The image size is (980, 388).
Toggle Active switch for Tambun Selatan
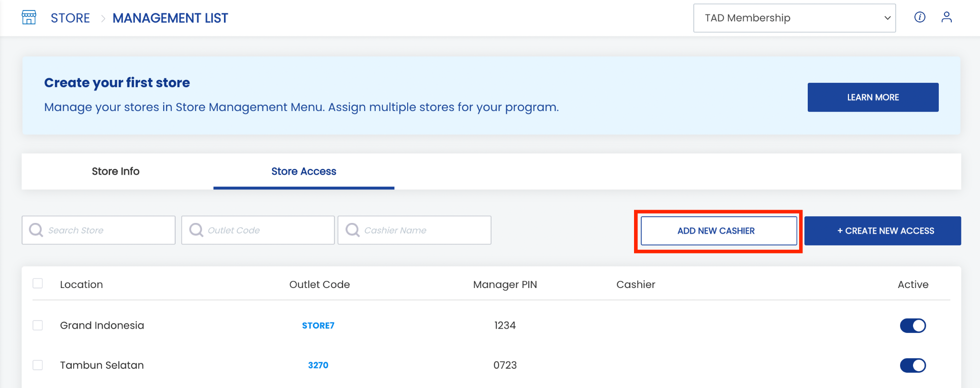tap(913, 366)
